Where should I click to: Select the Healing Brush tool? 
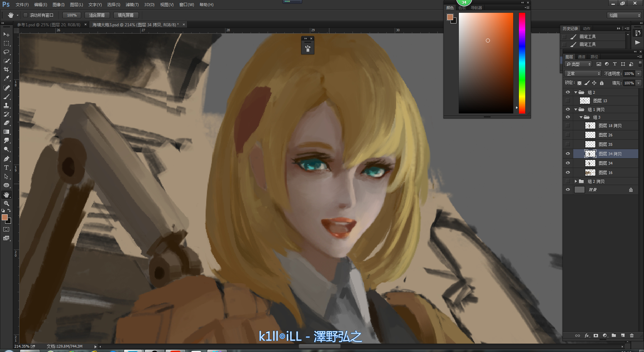[x=6, y=88]
